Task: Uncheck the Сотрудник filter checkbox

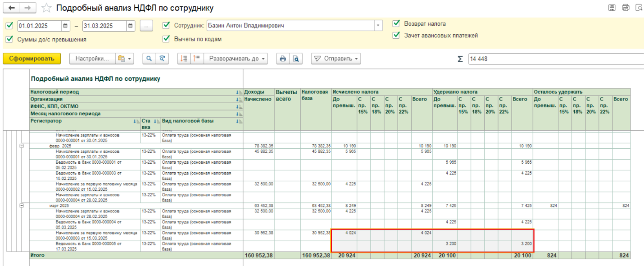Action: (x=166, y=25)
